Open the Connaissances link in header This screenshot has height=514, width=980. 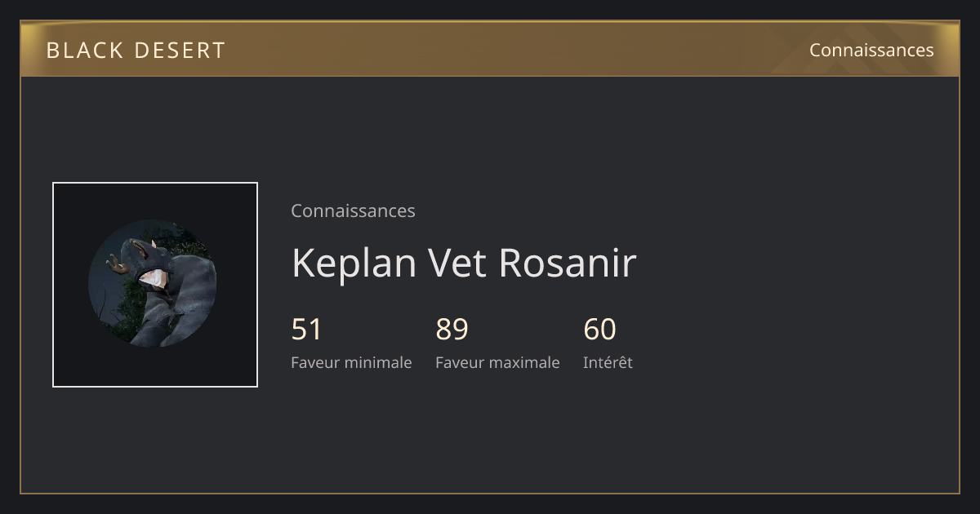[x=871, y=50]
